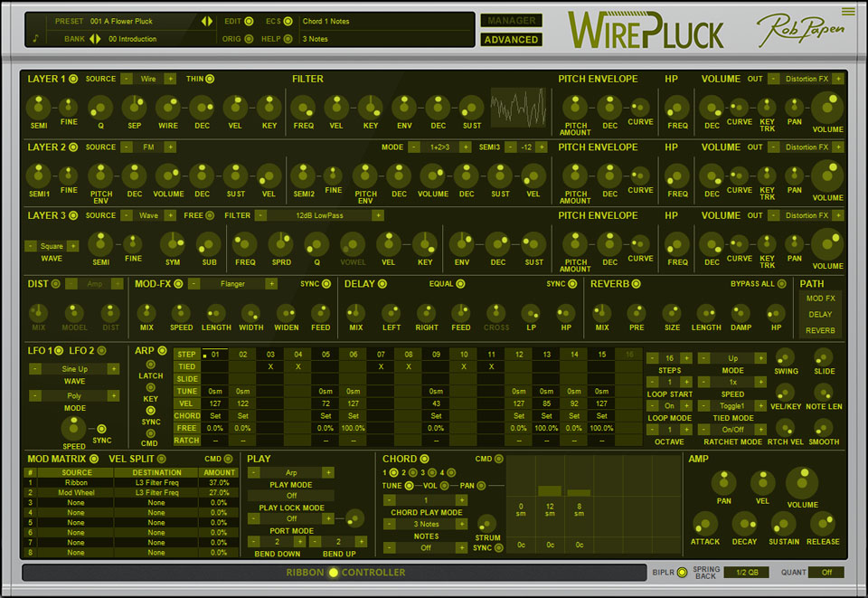Click next arrow for Layer 2 source FM
The width and height of the screenshot is (868, 598).
point(170,147)
